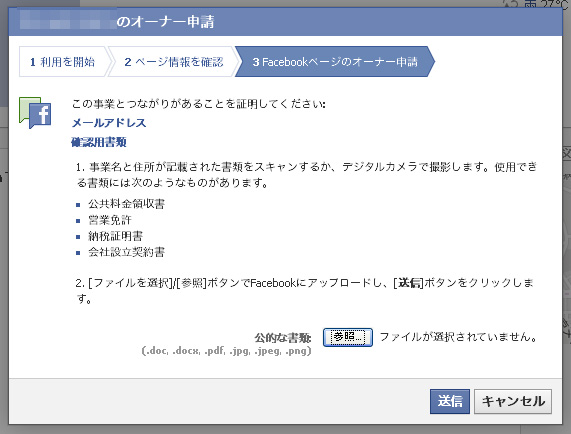
Task: Click the blurred page name in title bar
Action: pyautogui.click(x=67, y=21)
